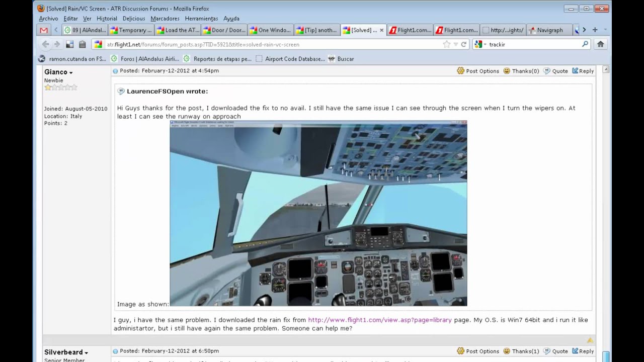The image size is (644, 362).
Task: Switch to the One Windo... tab
Action: tap(271, 30)
